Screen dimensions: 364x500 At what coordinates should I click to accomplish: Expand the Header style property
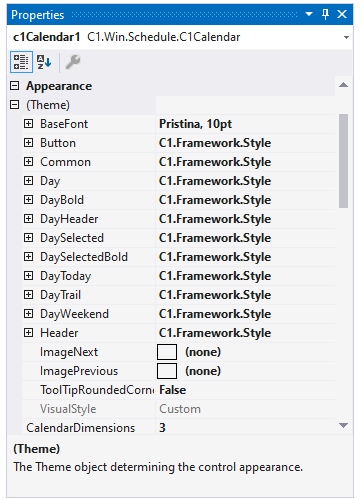click(29, 333)
